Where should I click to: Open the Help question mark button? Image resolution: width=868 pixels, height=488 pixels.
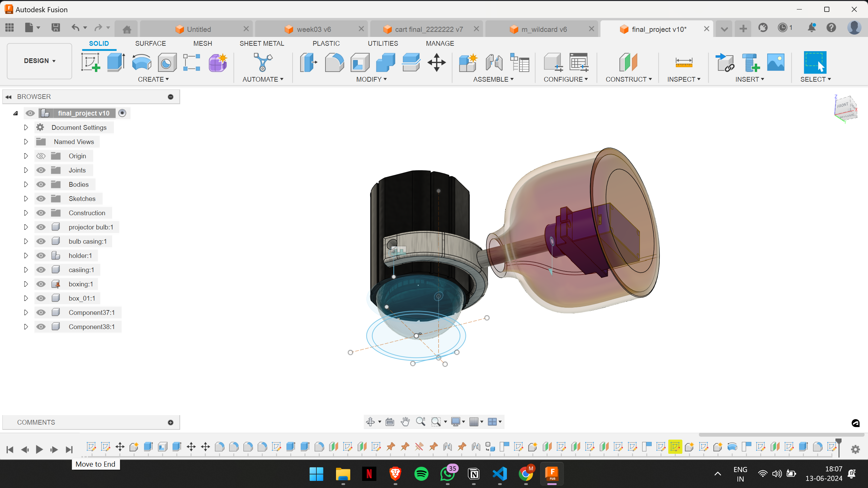(831, 27)
